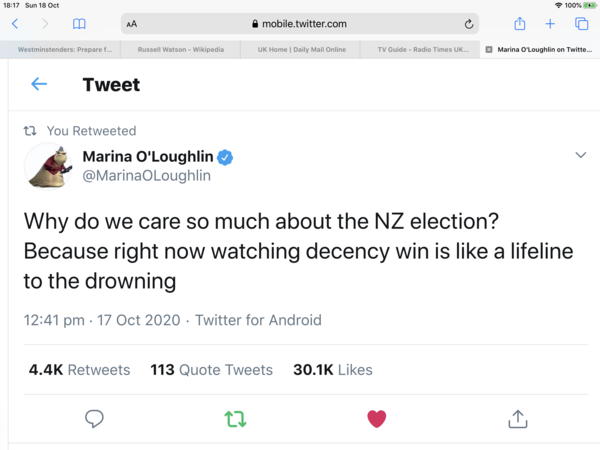Switch to UK Home Daily Mail Online tab
Screen dimensions: 600x450
click(x=300, y=48)
